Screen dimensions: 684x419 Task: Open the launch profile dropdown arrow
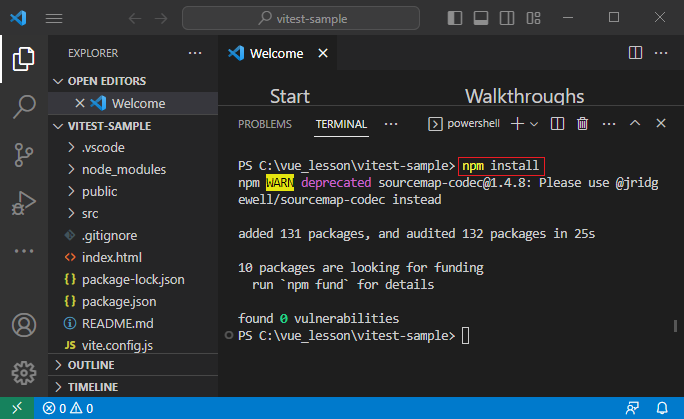tap(534, 124)
